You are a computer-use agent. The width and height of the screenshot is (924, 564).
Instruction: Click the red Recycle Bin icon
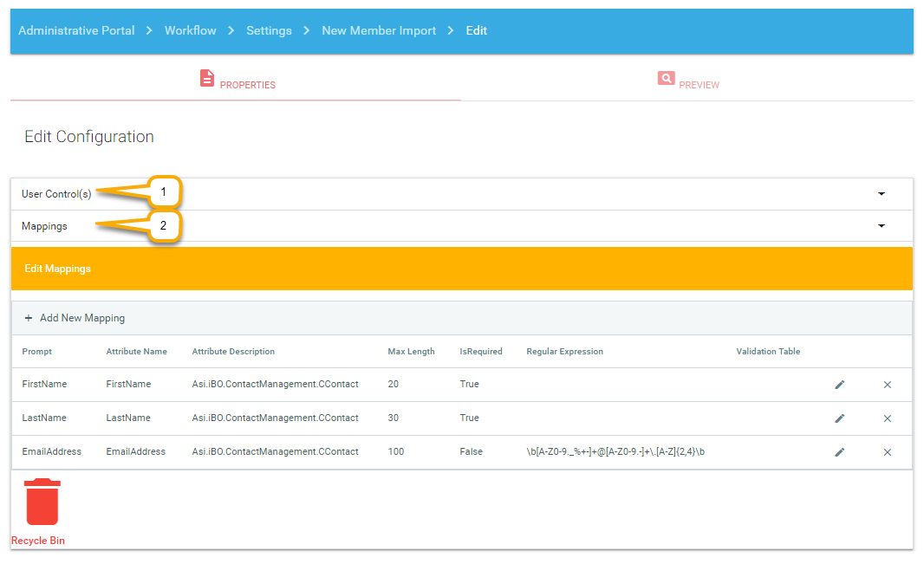point(42,502)
